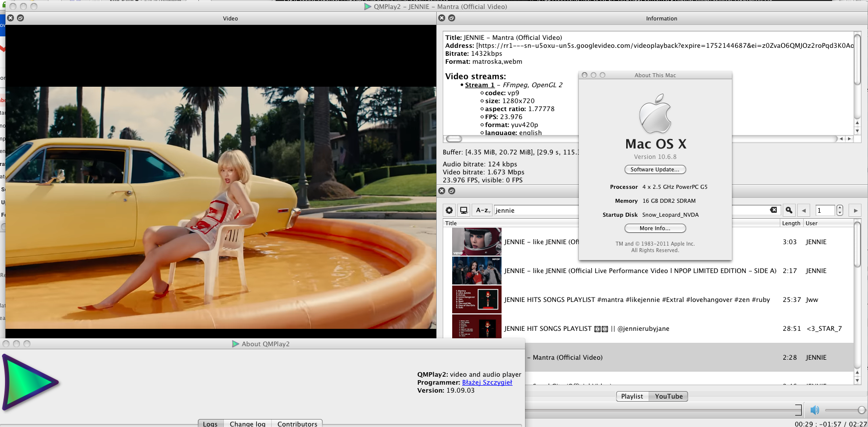Clear the YouTube search field text
This screenshot has width=868, height=427.
773,210
